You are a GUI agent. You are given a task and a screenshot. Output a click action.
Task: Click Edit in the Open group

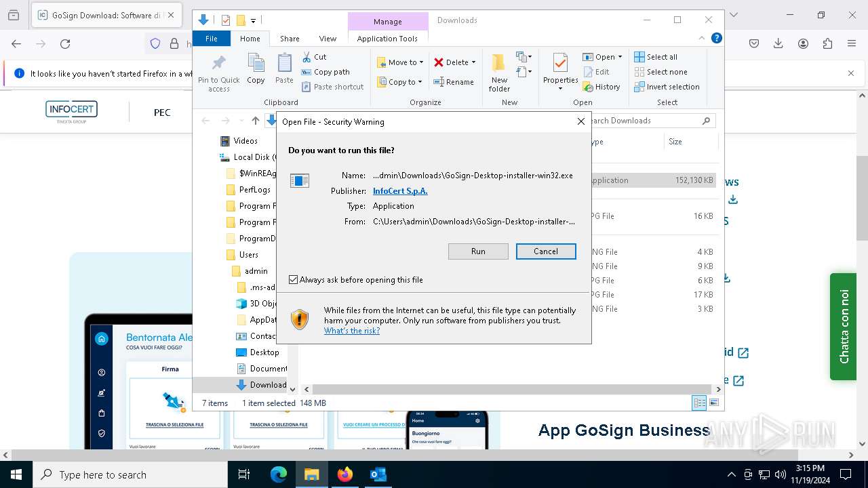[x=595, y=72]
